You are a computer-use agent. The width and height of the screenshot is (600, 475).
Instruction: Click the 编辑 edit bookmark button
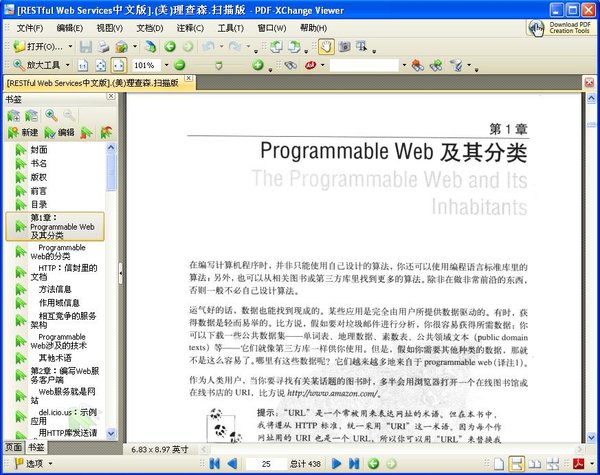click(x=60, y=132)
